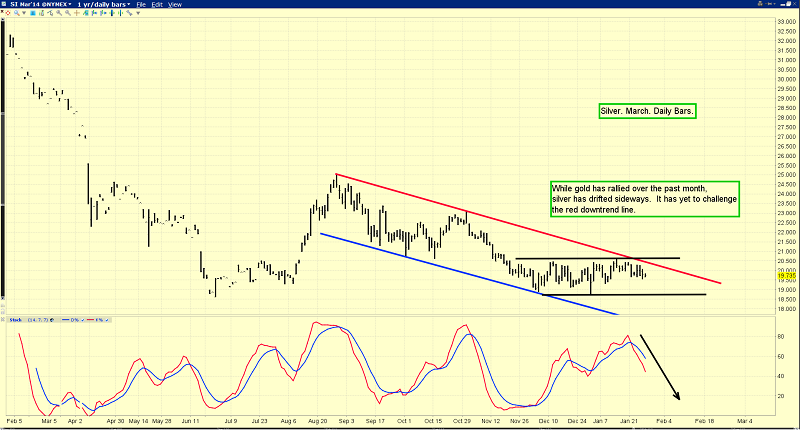Viewport: 800px width, 432px height.
Task: Open dropdown arrow next to magnifier tool
Action: coord(24,13)
